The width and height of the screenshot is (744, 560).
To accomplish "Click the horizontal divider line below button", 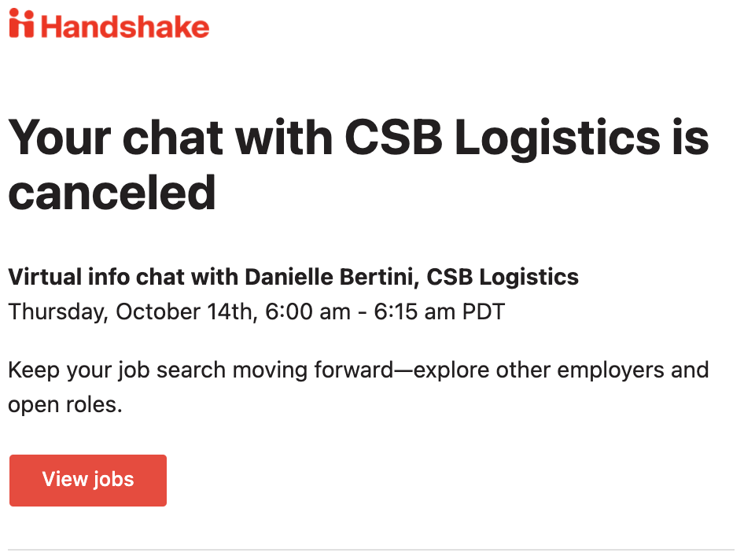I will click(x=371, y=550).
